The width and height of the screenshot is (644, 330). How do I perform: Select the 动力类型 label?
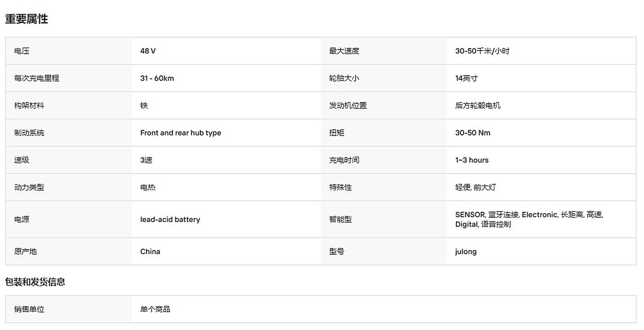click(x=29, y=188)
